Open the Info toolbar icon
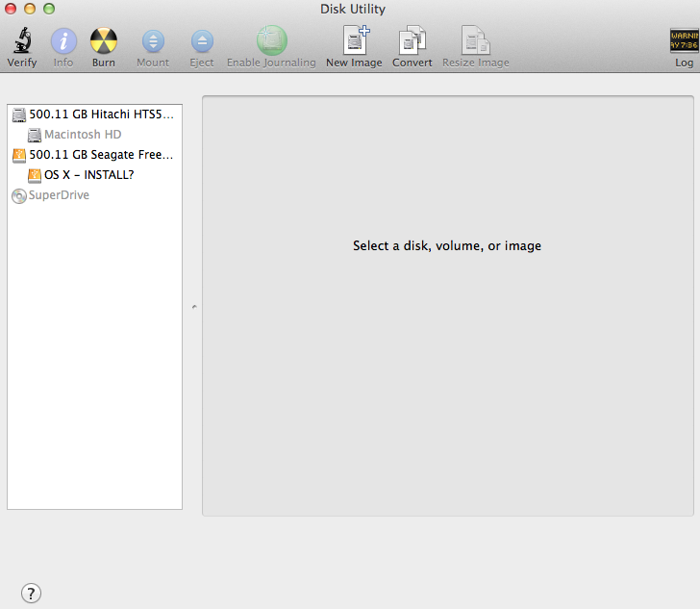 (63, 41)
